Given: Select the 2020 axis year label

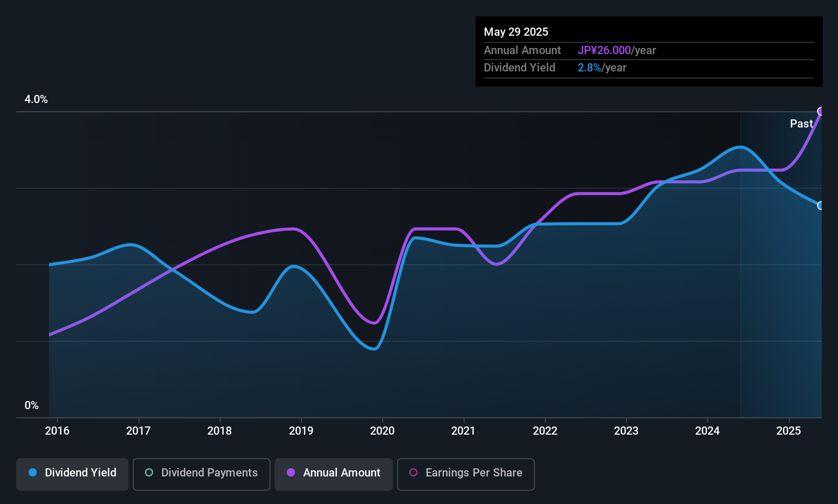Looking at the screenshot, I should pos(382,431).
